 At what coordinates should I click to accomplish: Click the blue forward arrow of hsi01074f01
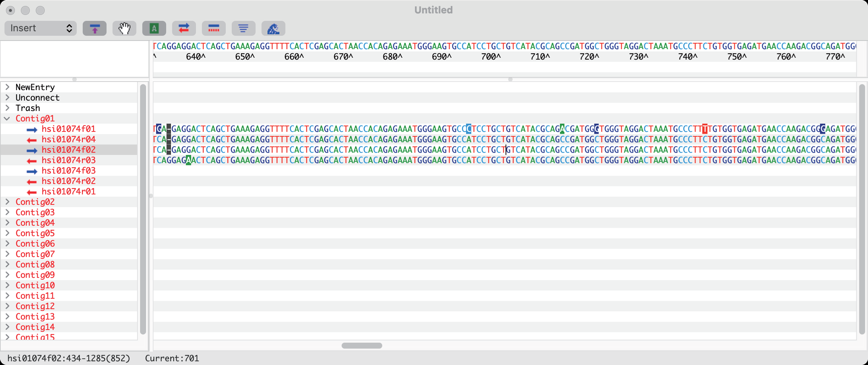coord(32,130)
